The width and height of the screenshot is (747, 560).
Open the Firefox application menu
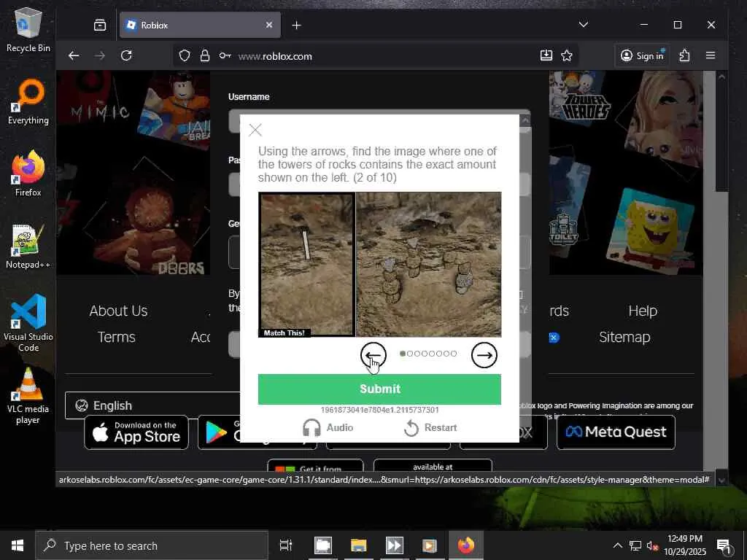tap(711, 55)
